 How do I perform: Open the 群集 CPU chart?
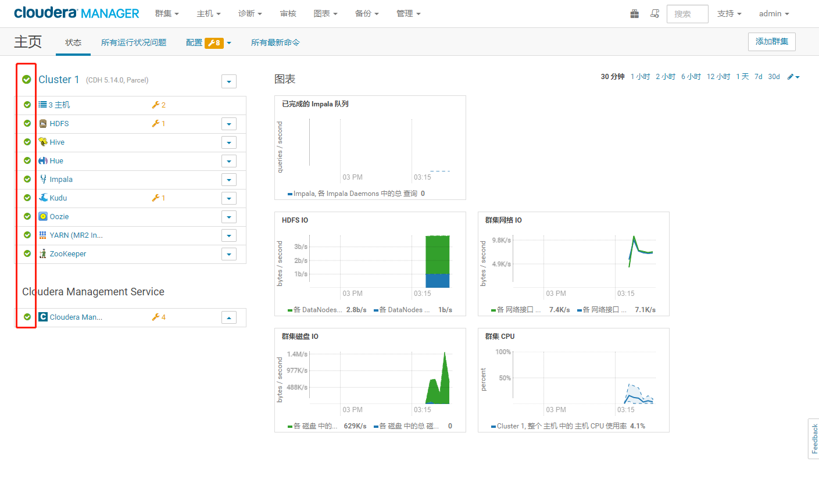tap(574, 380)
